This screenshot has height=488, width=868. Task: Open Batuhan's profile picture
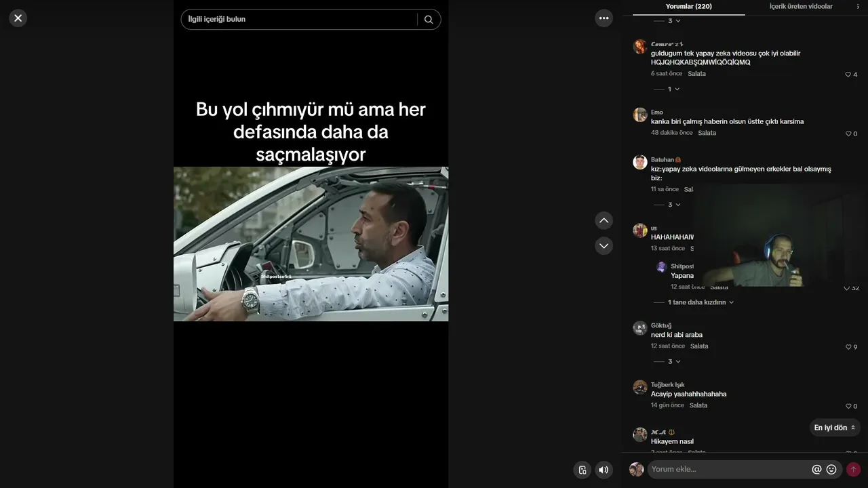pos(640,162)
